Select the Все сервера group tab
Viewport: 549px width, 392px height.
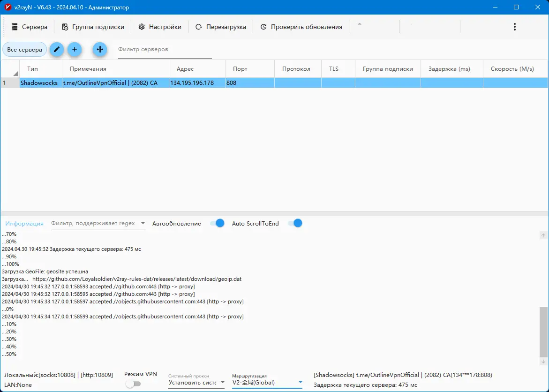coord(24,50)
